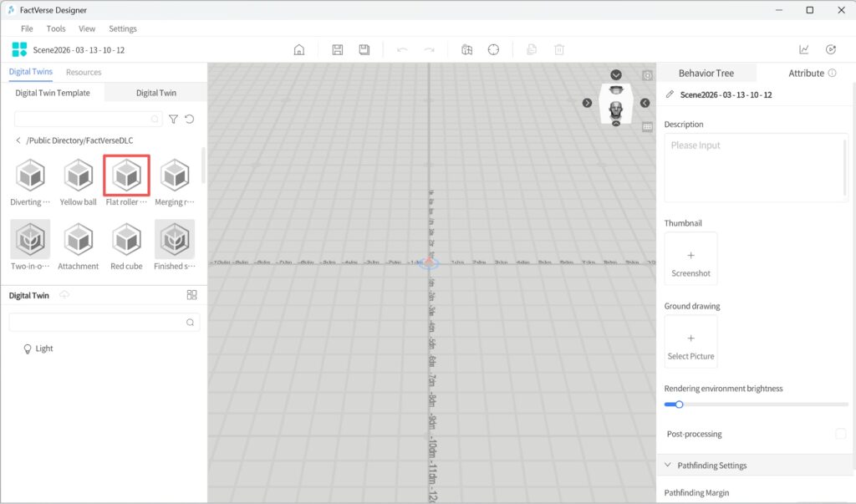Click the Home icon in toolbar

coord(298,50)
